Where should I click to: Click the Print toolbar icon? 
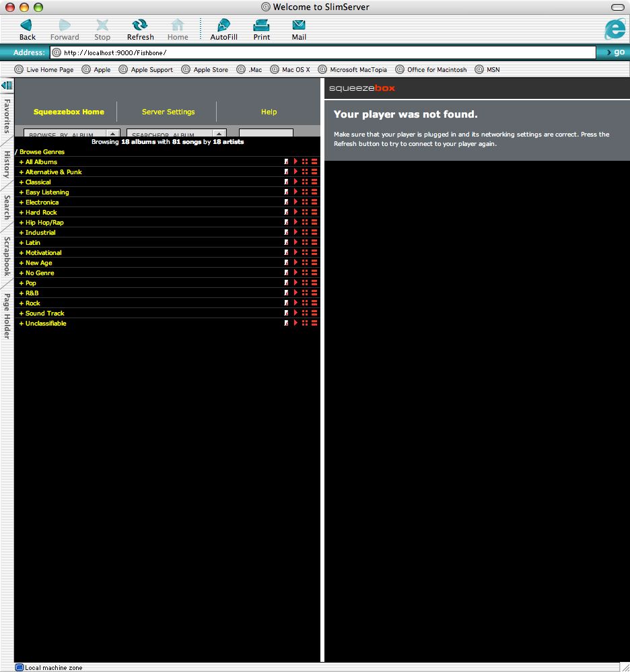pos(261,29)
